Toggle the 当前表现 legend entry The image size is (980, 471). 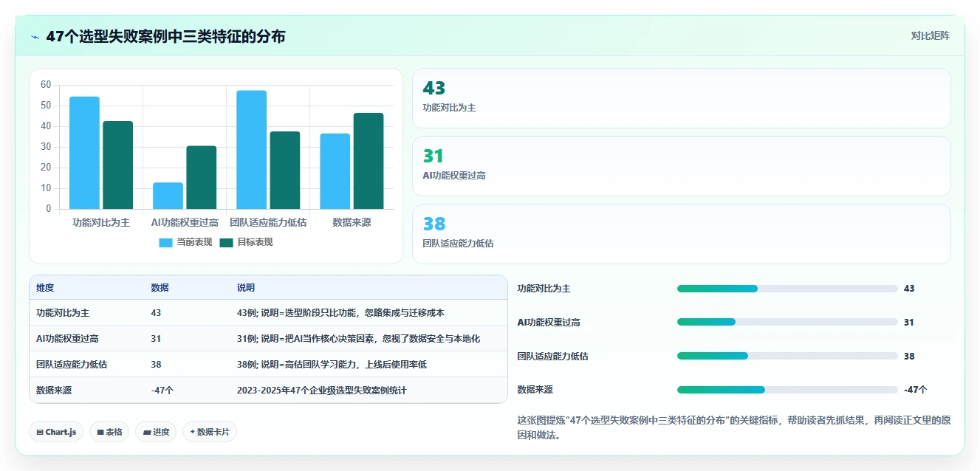(185, 242)
